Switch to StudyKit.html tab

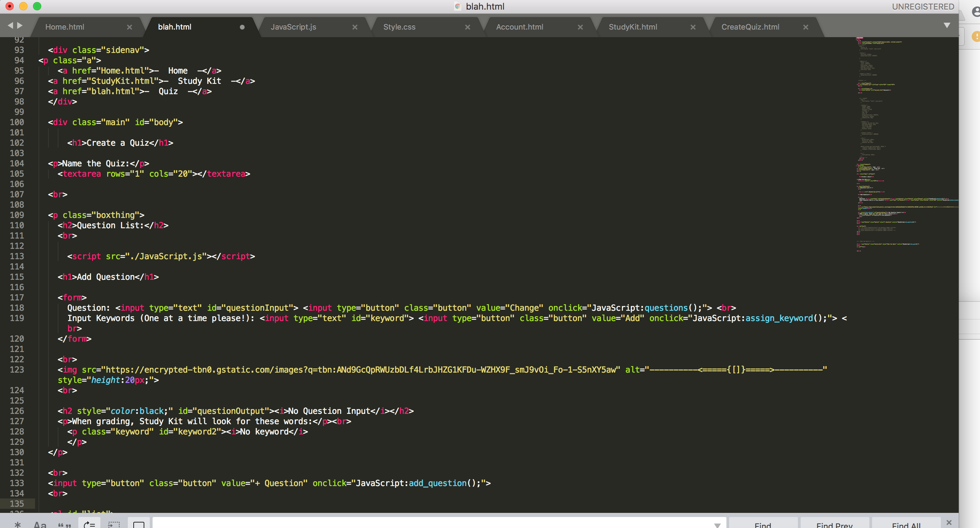[x=633, y=27]
